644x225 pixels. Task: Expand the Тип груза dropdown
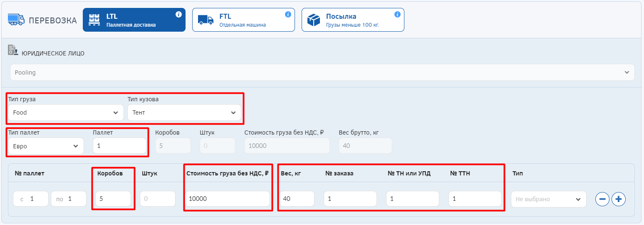(x=66, y=112)
